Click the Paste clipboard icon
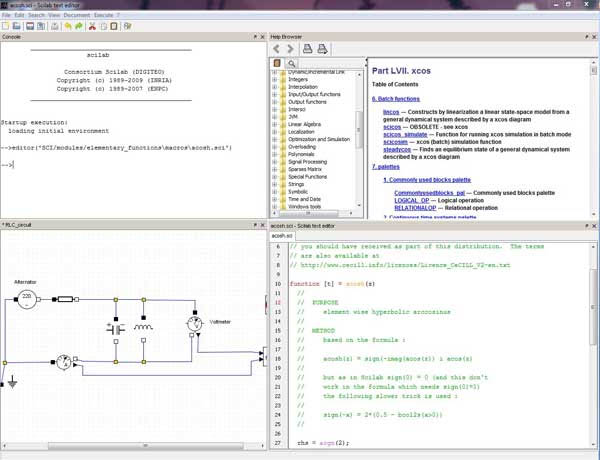Image resolution: width=600 pixels, height=460 pixels. click(114, 26)
